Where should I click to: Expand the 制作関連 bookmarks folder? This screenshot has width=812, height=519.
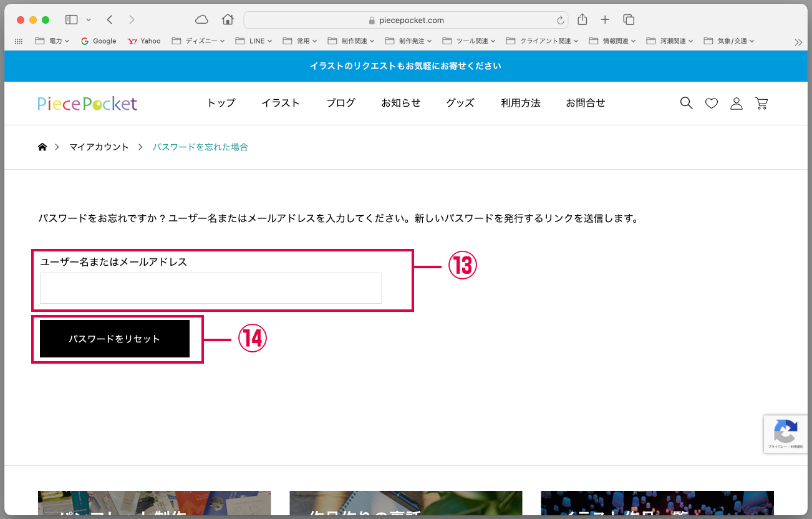351,41
